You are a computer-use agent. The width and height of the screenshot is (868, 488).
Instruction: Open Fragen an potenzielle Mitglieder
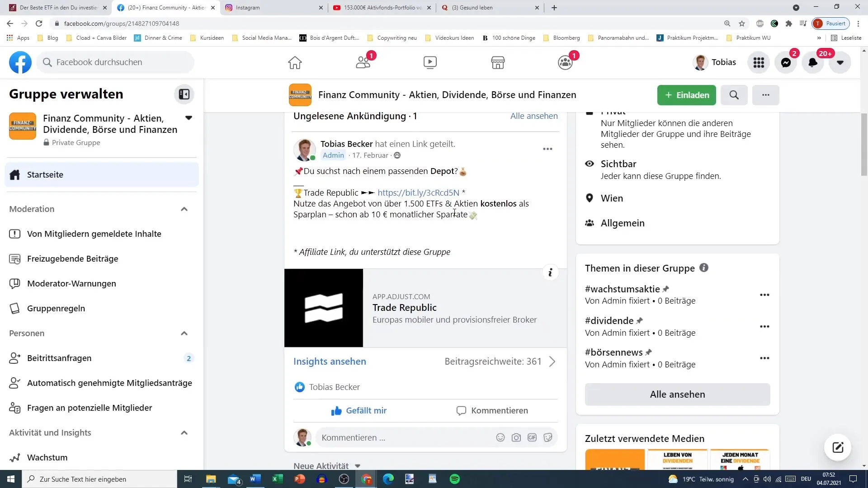(x=102, y=408)
